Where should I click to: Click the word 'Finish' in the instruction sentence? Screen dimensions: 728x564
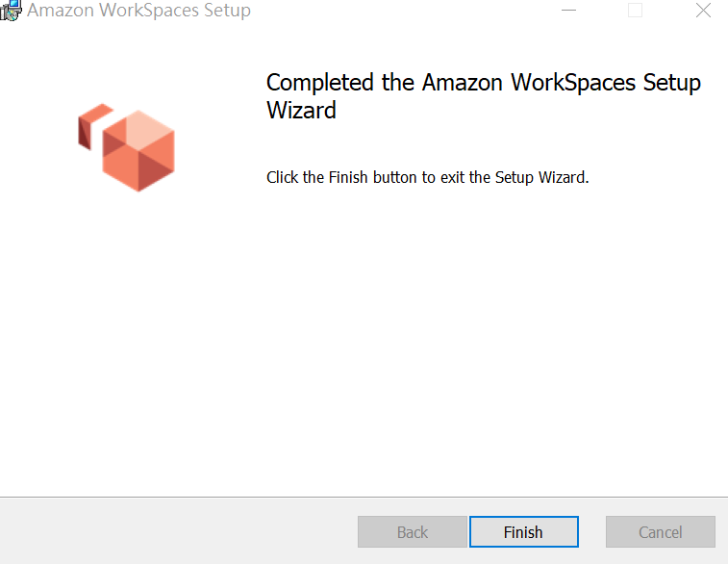tap(343, 178)
